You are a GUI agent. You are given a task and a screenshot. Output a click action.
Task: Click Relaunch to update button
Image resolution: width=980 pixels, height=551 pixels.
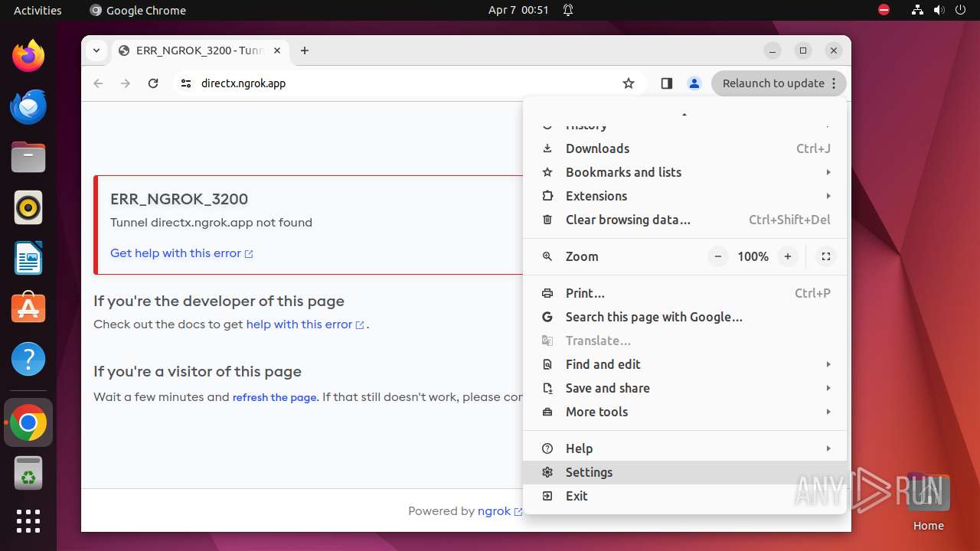coord(779,83)
